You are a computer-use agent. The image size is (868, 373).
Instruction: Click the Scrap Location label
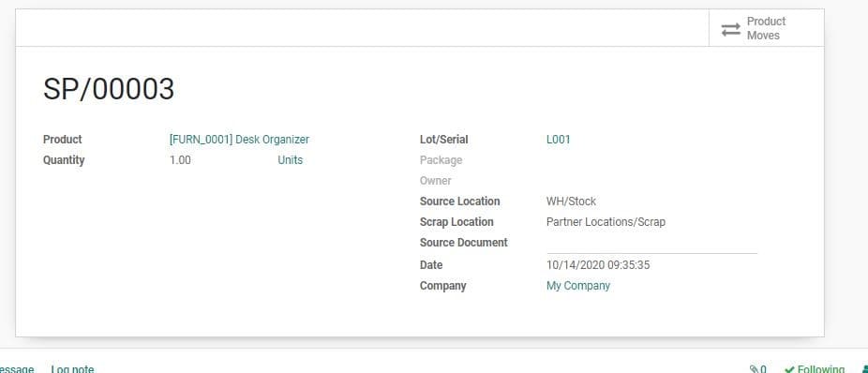pyautogui.click(x=456, y=222)
